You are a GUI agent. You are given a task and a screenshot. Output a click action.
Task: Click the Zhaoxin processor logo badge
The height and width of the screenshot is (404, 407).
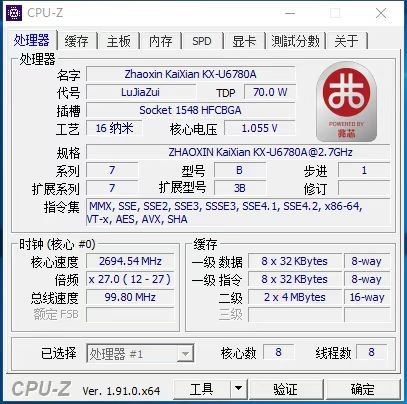tap(346, 102)
